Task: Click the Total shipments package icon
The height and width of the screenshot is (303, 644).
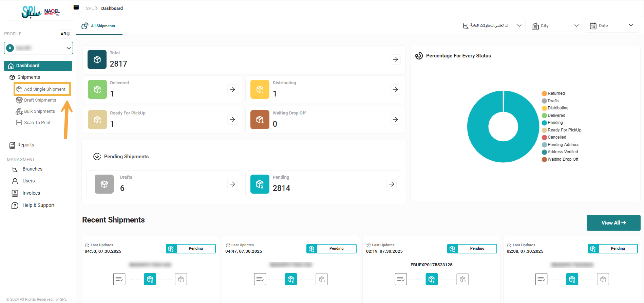Action: pyautogui.click(x=97, y=59)
